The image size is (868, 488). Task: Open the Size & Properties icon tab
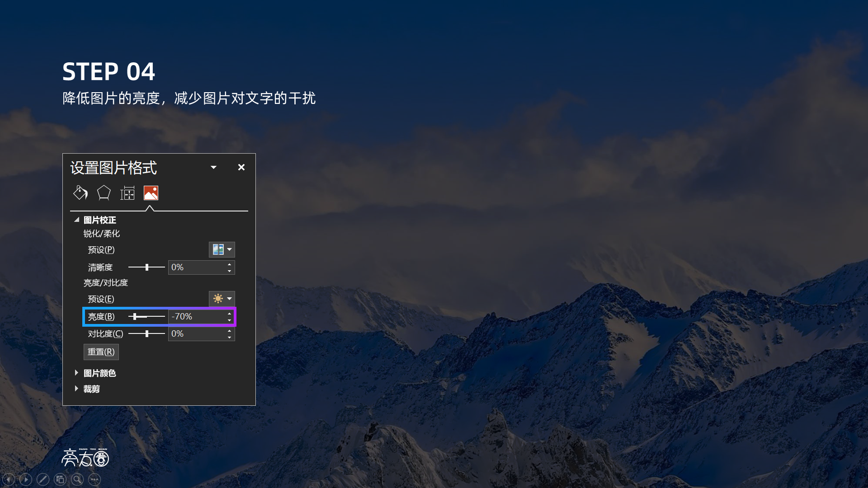tap(127, 193)
